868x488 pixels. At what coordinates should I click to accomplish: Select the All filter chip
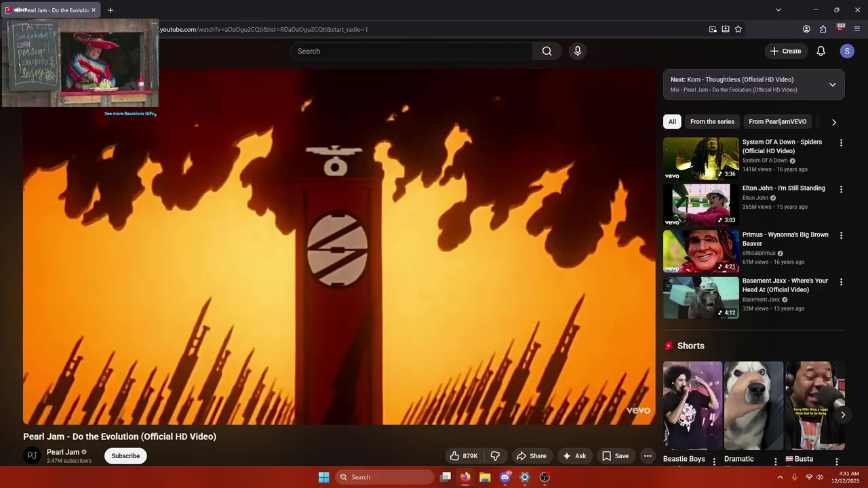coord(672,122)
